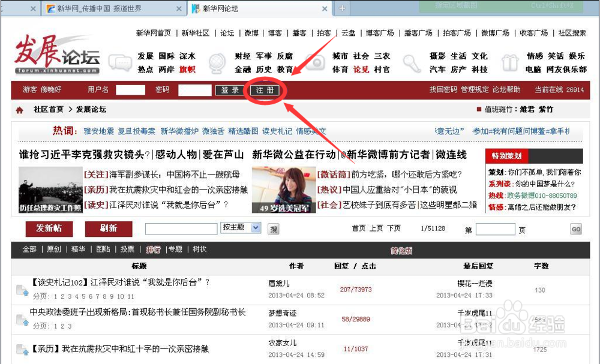
Task: Click the camera icon beside 城市 社会 三农
Action: point(315,63)
